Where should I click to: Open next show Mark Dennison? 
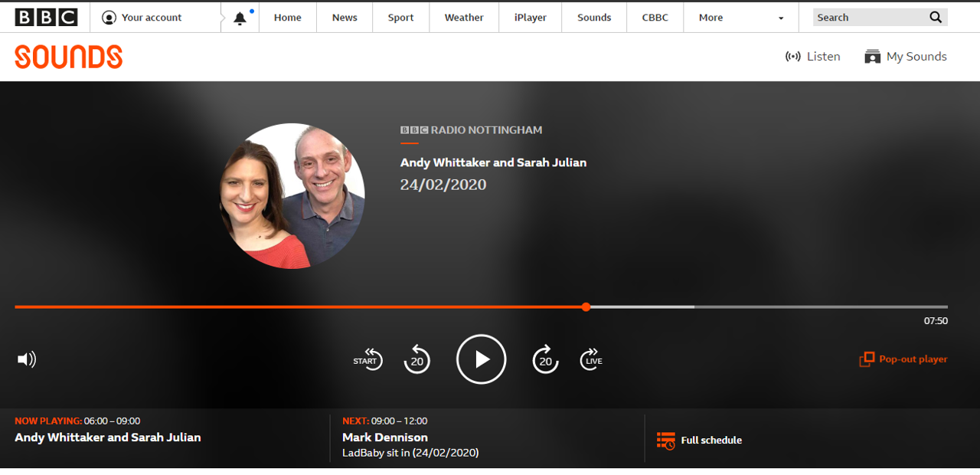click(x=385, y=437)
